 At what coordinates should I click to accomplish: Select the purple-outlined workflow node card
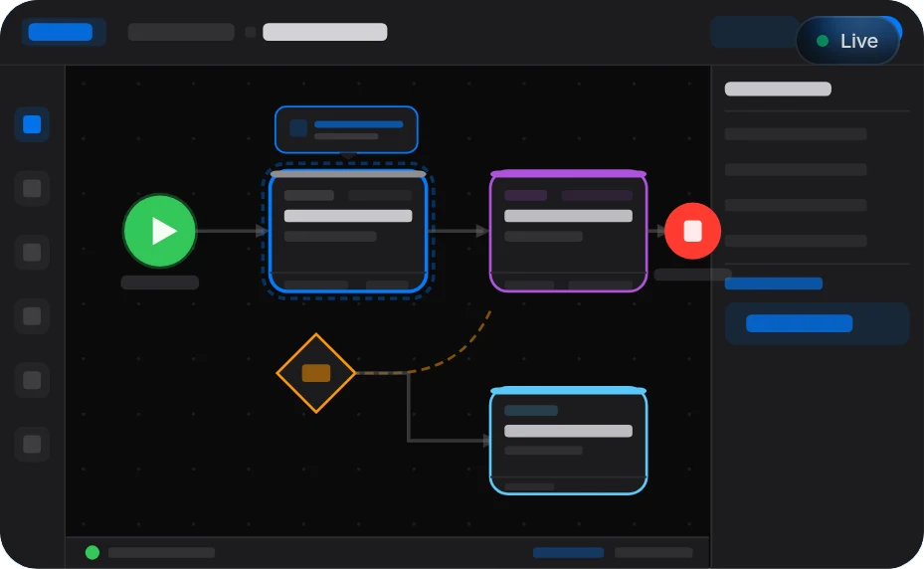point(569,231)
